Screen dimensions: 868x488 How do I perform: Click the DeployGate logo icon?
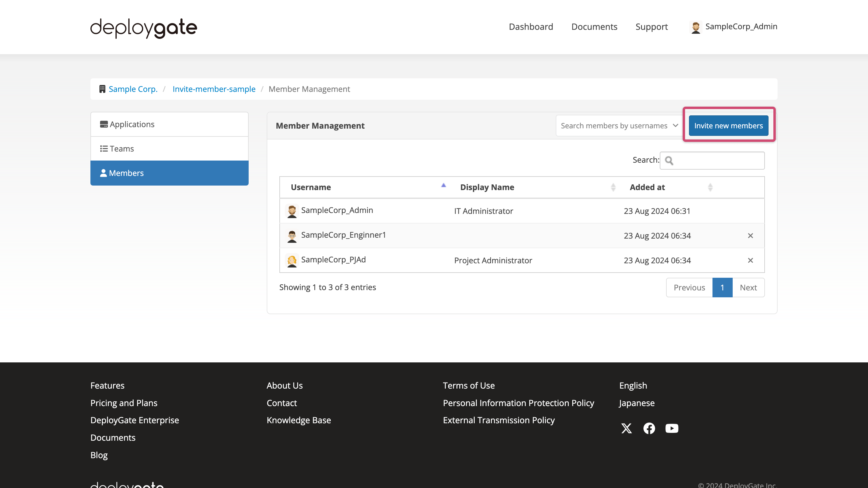144,27
